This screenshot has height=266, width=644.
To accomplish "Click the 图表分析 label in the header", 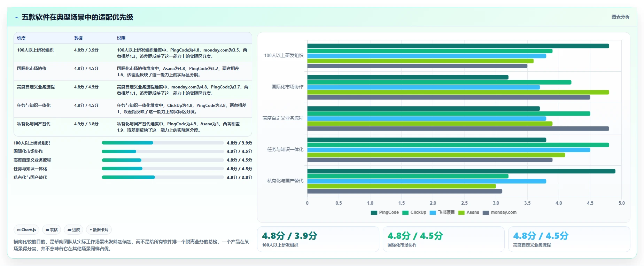I will coord(620,17).
